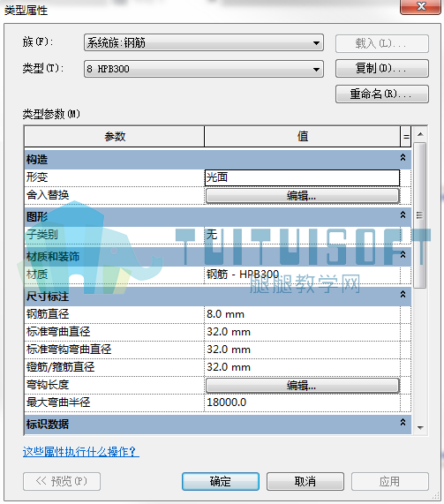Collapse the 标识数据 section

tap(403, 423)
